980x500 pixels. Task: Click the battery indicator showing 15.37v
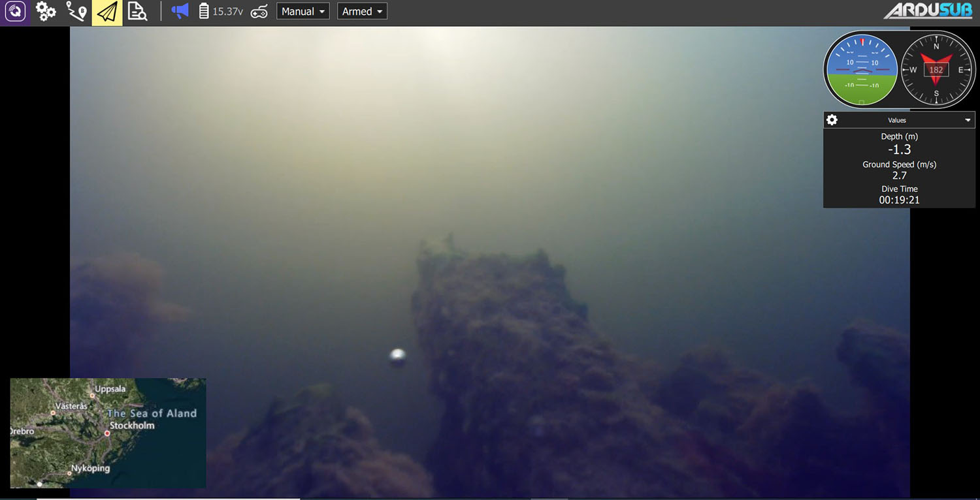[x=221, y=12]
